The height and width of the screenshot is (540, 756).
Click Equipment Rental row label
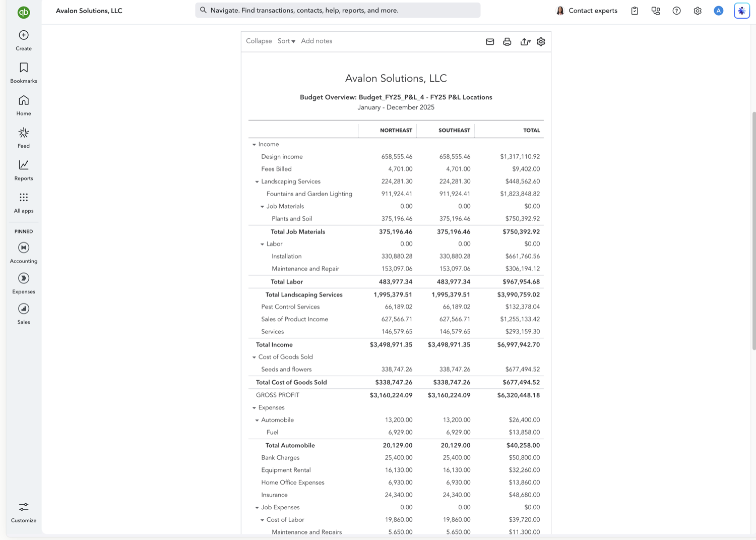click(x=286, y=470)
